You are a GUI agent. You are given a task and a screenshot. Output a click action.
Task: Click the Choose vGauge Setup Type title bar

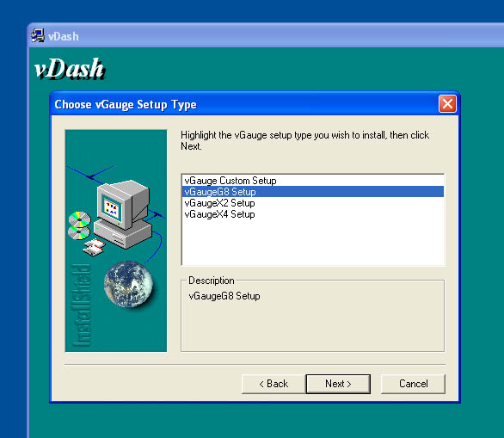[244, 104]
